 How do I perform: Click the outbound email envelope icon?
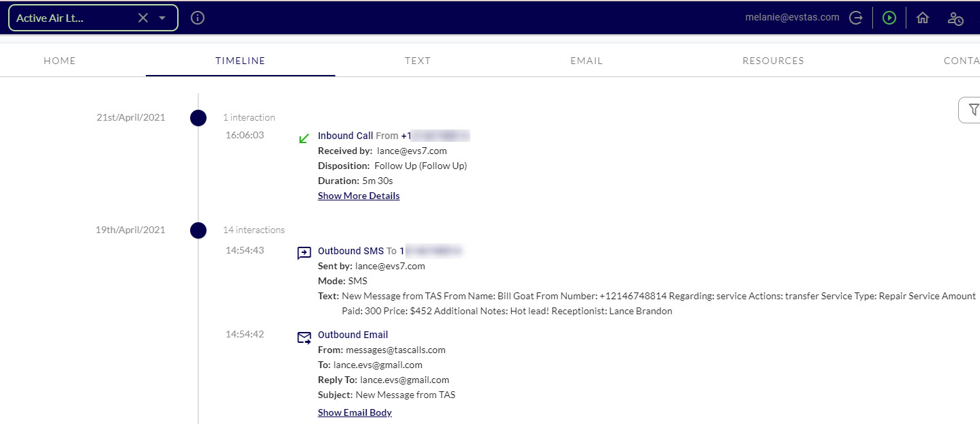pos(304,337)
